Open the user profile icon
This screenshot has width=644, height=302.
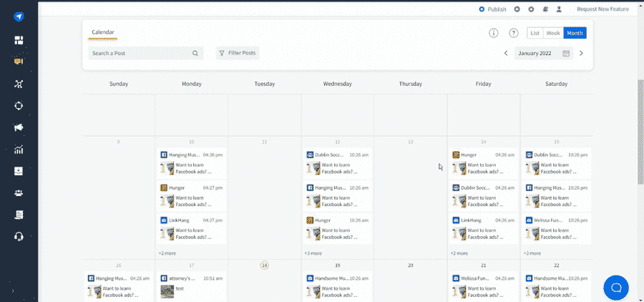pyautogui.click(x=559, y=9)
